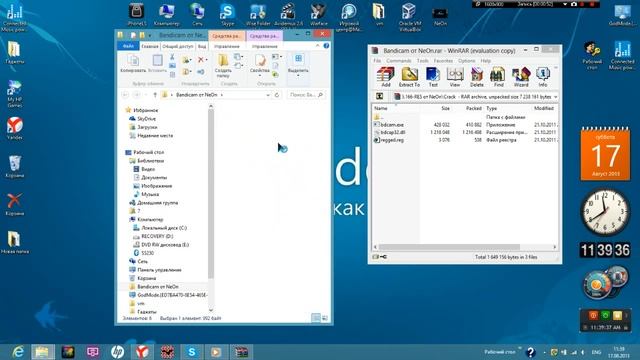Viewport: 640px width, 360px height.
Task: Click the Explorer search field
Action: (x=306, y=95)
